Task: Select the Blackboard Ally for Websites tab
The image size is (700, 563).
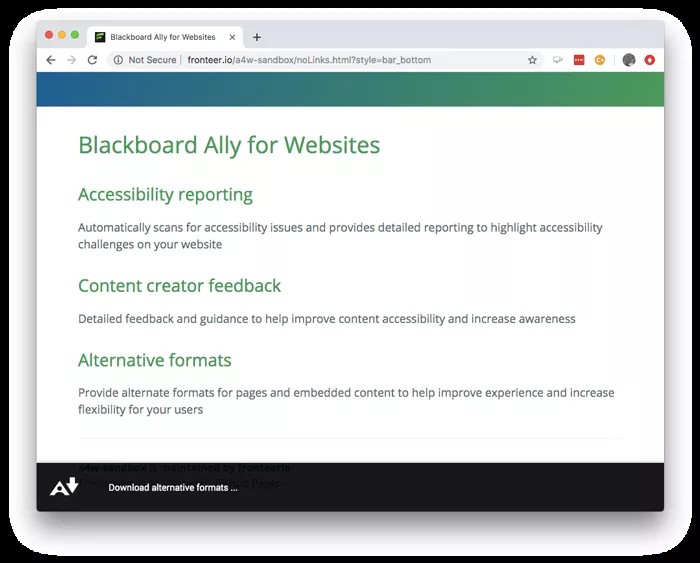Action: click(x=162, y=37)
